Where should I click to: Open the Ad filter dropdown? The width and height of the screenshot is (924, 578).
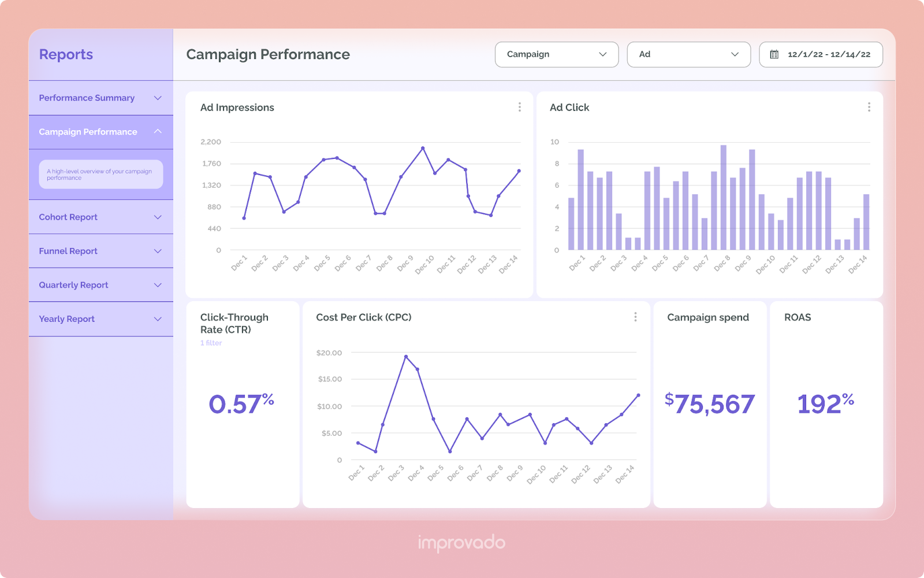(688, 54)
